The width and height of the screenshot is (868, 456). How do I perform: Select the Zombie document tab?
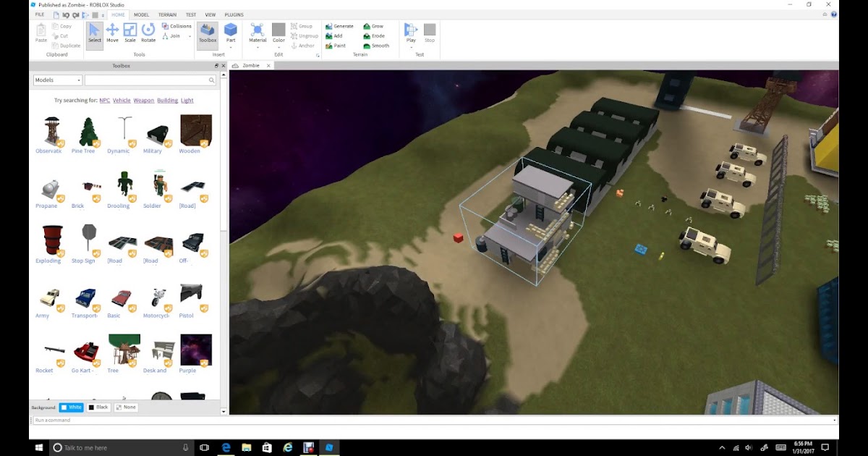tap(251, 66)
